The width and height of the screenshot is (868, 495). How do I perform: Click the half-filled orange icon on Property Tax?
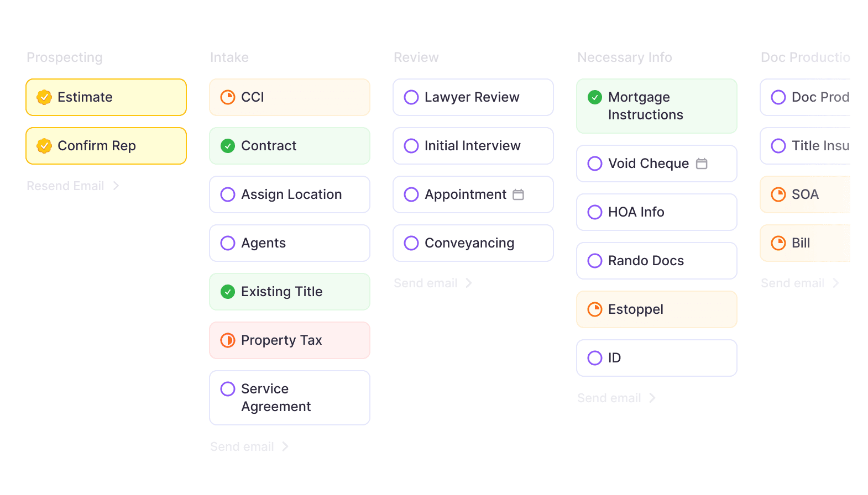[x=228, y=340]
